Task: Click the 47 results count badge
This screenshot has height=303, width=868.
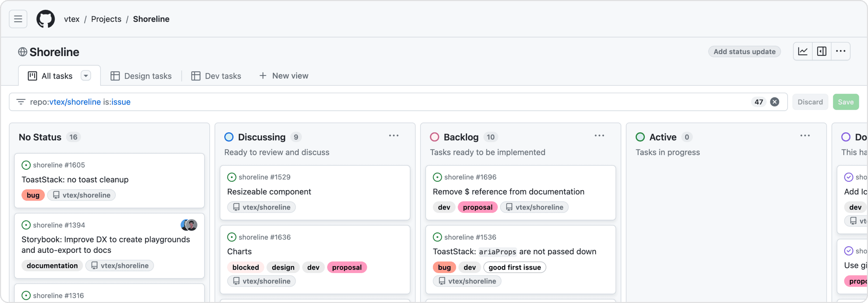Action: point(759,102)
